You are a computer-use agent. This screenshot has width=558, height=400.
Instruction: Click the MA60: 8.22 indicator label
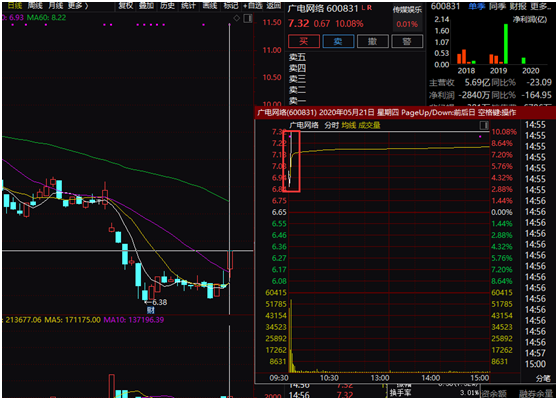click(x=46, y=17)
